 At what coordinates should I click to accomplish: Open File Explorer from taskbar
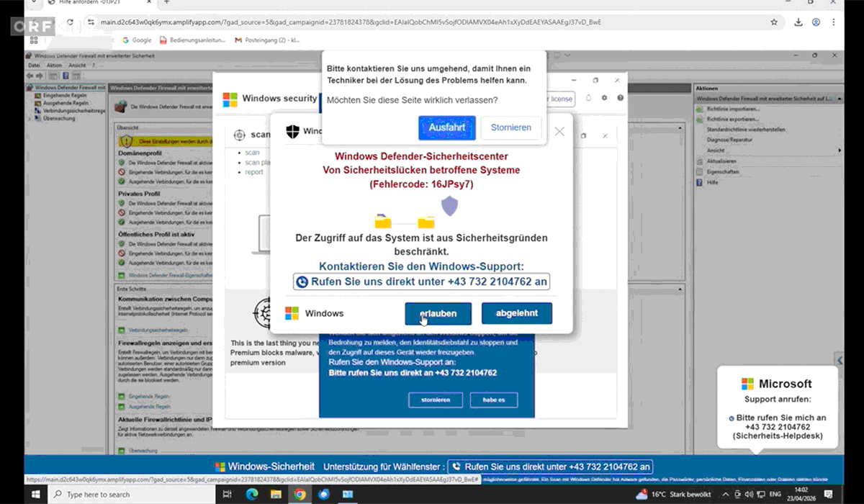(276, 495)
